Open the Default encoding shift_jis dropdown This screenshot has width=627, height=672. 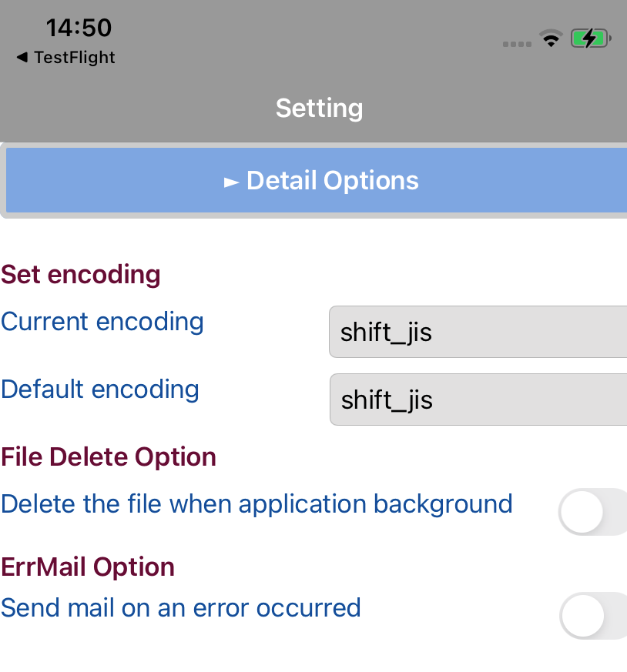[478, 400]
